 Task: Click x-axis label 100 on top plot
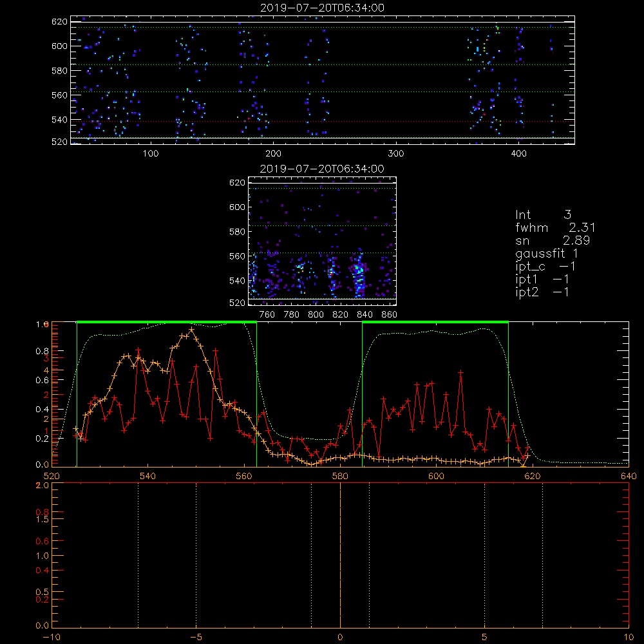pos(151,154)
